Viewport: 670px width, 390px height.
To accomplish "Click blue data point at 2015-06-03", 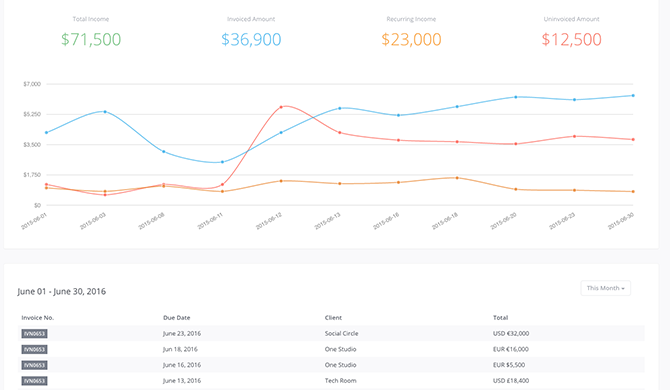I will (105, 112).
